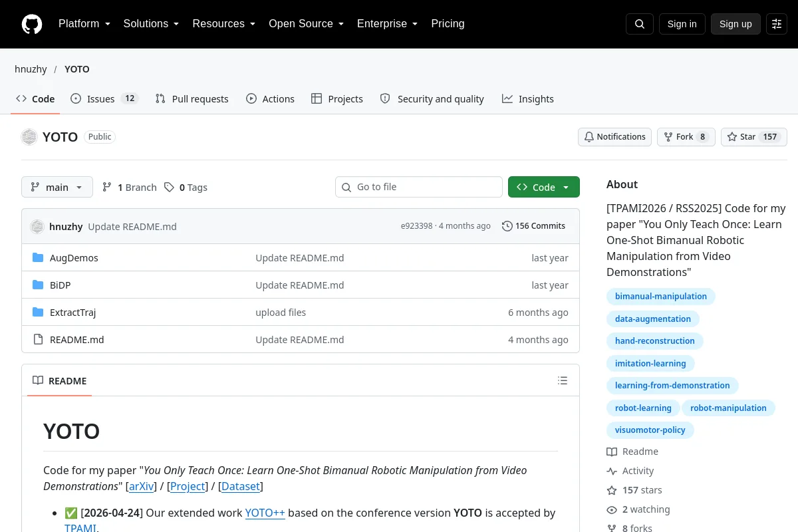Open the ExtractTraj 'upload files' commit message
The image size is (798, 532).
(281, 313)
